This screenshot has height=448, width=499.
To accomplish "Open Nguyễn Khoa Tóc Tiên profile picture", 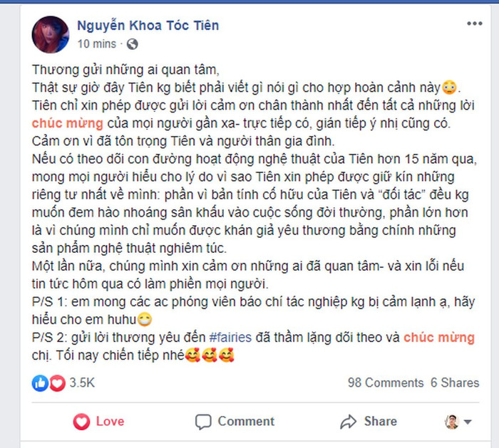I will point(51,34).
